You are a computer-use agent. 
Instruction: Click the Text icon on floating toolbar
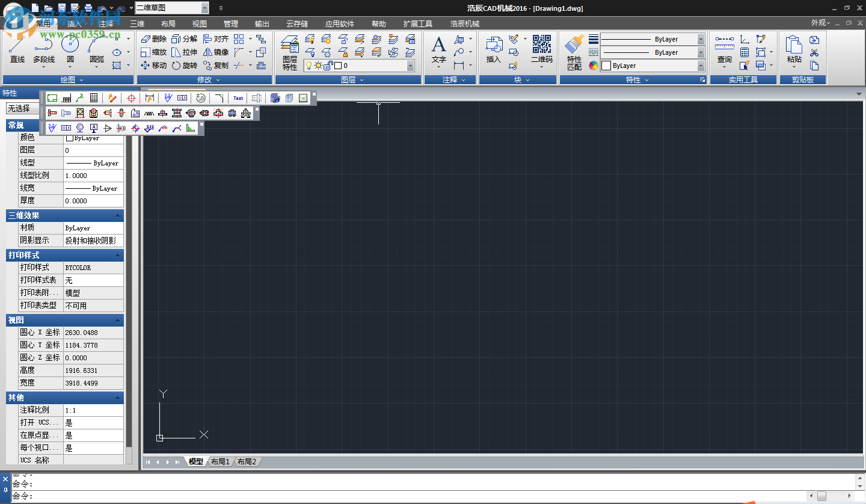coord(238,98)
